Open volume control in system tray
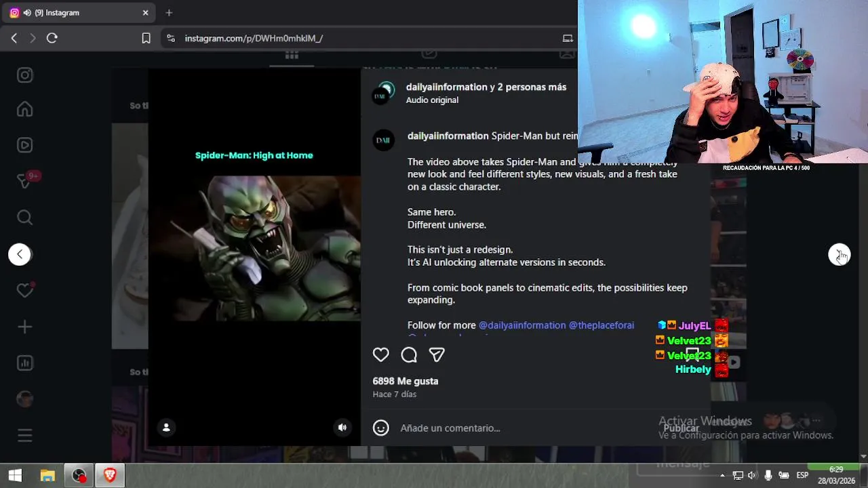This screenshot has width=868, height=488. coord(752,475)
